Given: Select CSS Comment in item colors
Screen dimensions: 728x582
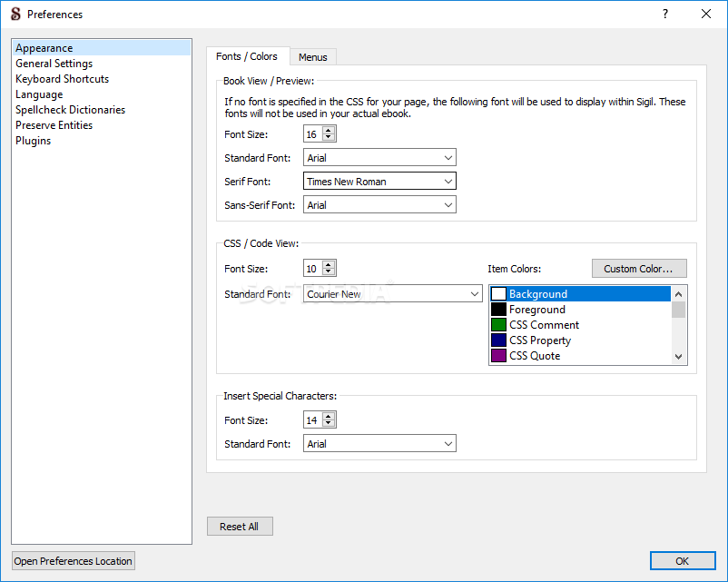Looking at the screenshot, I should coord(580,325).
